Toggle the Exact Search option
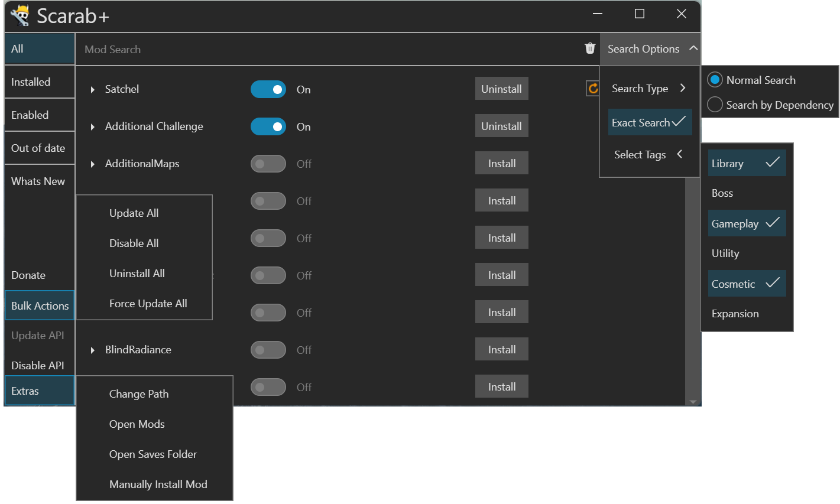The image size is (840, 504). pyautogui.click(x=650, y=122)
